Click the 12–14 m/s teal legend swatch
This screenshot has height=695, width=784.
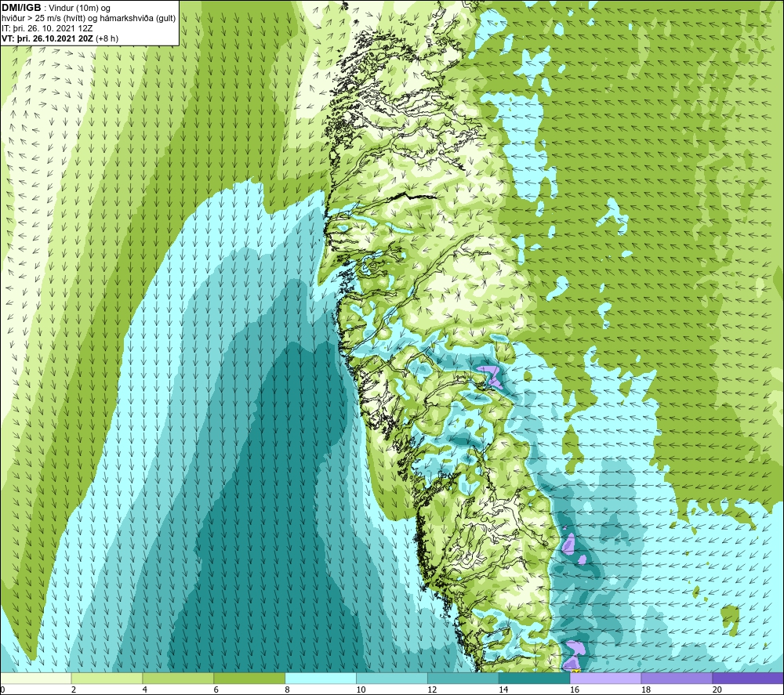click(x=463, y=678)
